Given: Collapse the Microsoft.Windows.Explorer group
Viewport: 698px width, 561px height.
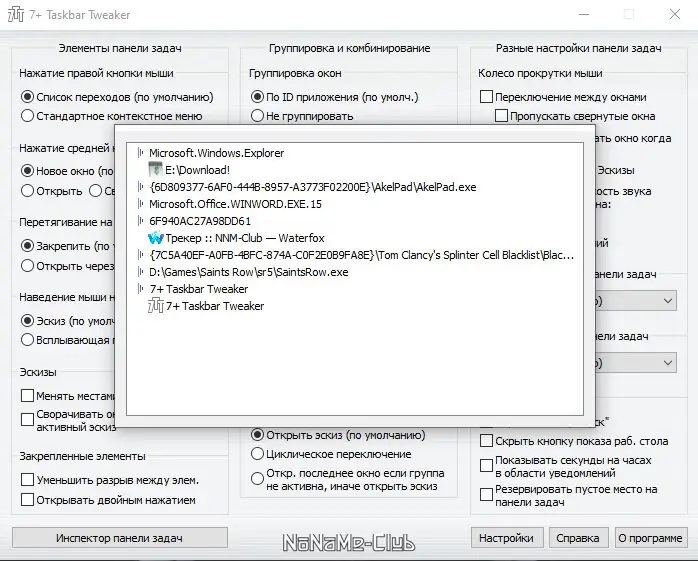Looking at the screenshot, I should 141,153.
